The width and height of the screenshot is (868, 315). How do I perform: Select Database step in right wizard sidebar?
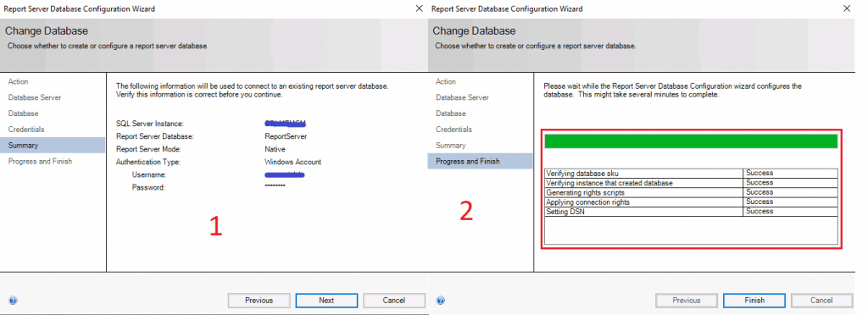(x=451, y=113)
